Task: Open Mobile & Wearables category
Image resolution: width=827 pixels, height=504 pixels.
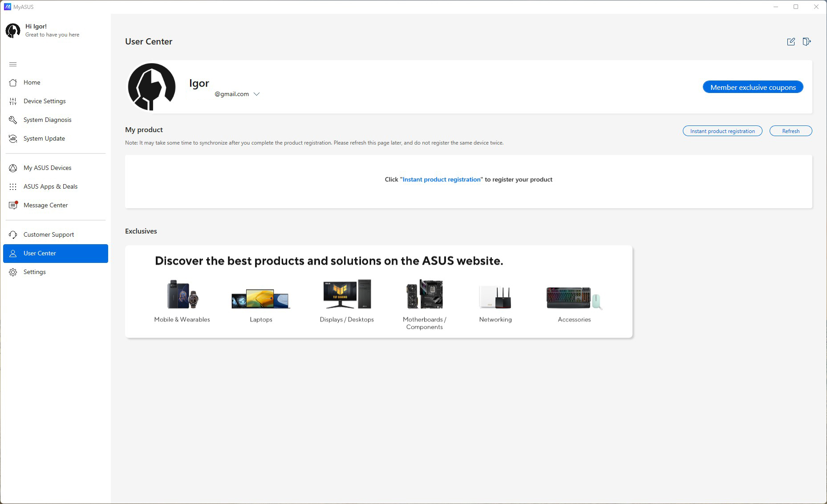Action: pos(182,301)
